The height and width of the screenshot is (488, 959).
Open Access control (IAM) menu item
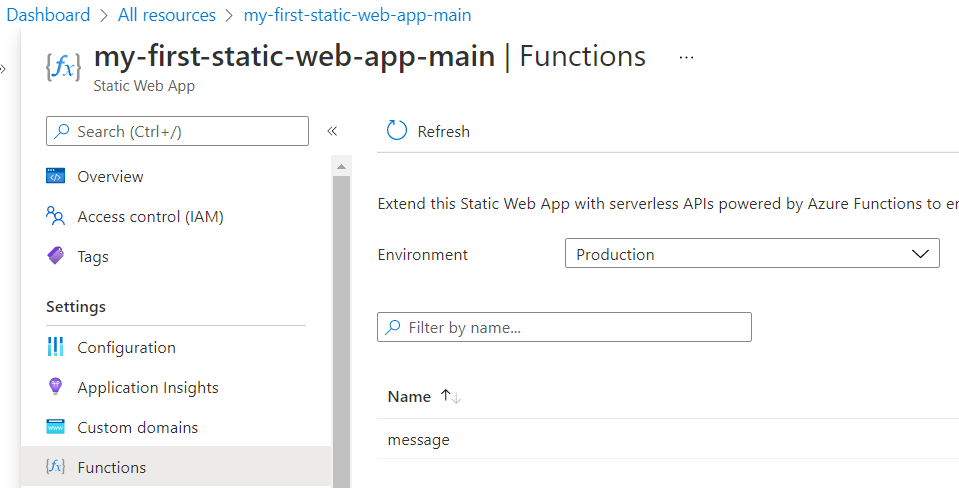click(177, 216)
